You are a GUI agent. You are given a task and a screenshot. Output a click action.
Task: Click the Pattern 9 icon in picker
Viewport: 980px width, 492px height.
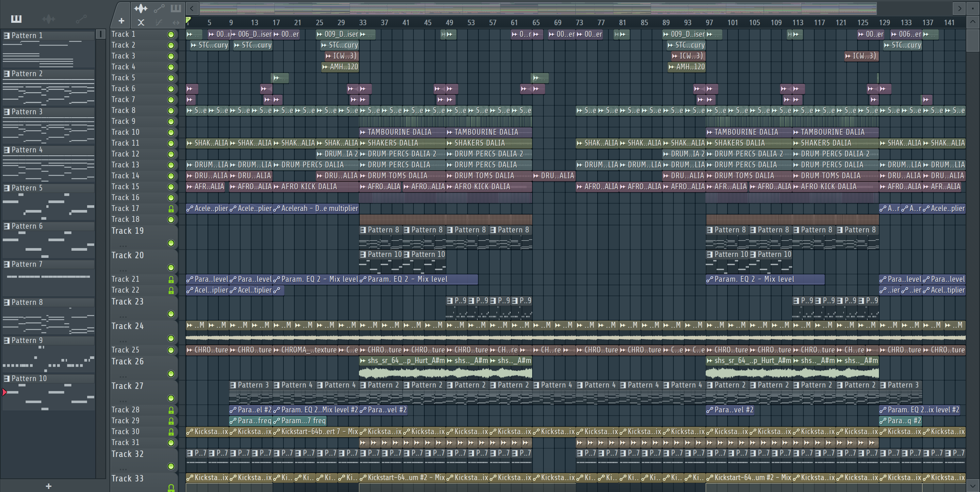(x=6, y=340)
